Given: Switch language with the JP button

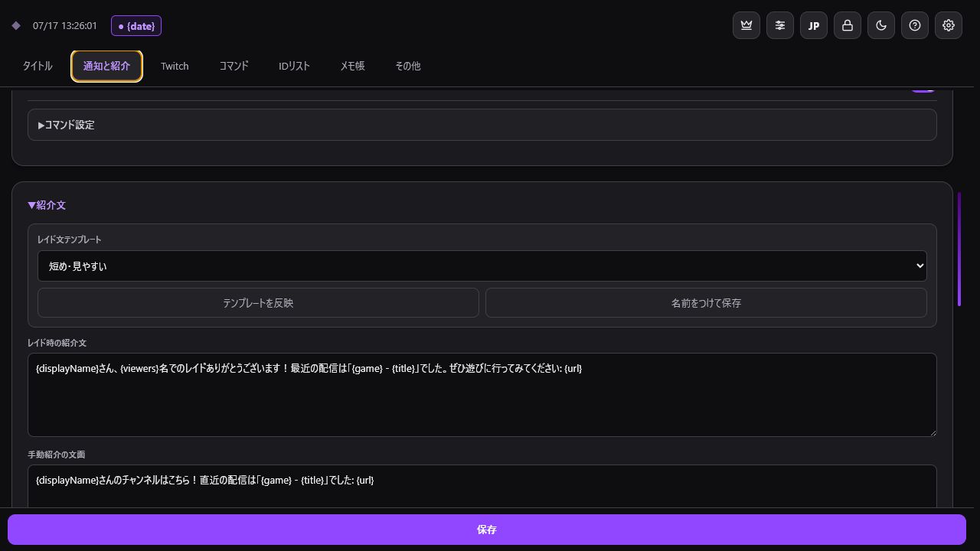Looking at the screenshot, I should coord(814,25).
